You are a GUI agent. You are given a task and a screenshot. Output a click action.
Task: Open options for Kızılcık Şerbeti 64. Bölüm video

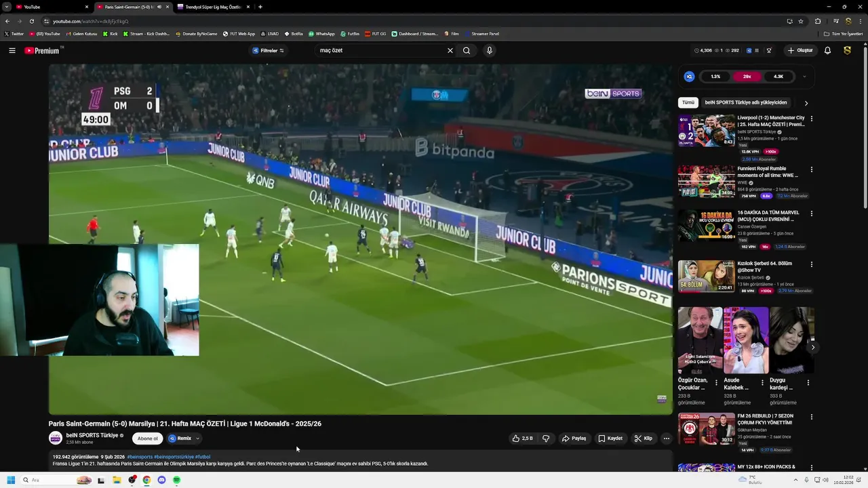[x=812, y=264]
